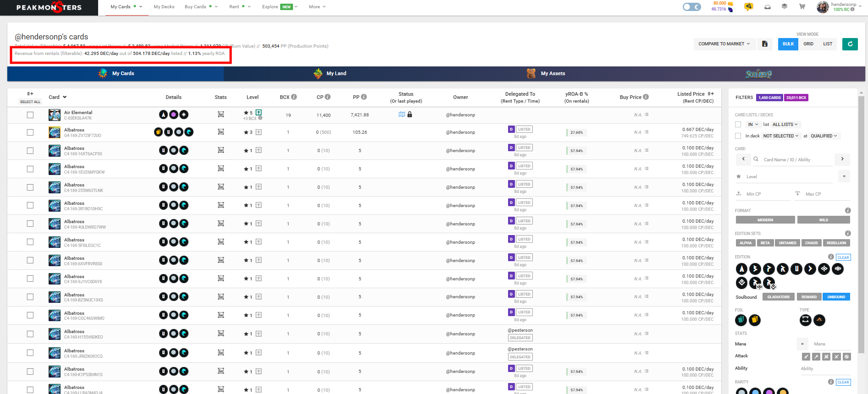This screenshot has height=394, width=868.
Task: Open the NOT SELECTED deck dropdown
Action: [781, 136]
